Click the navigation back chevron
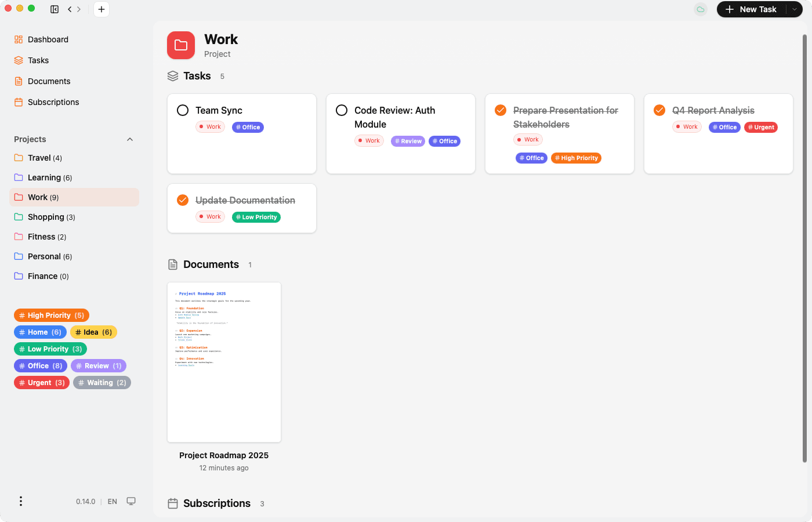 pyautogui.click(x=69, y=9)
